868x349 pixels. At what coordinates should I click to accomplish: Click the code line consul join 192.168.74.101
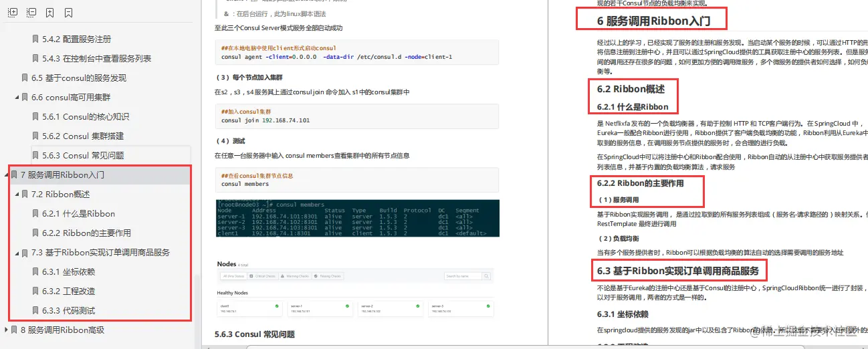point(265,120)
